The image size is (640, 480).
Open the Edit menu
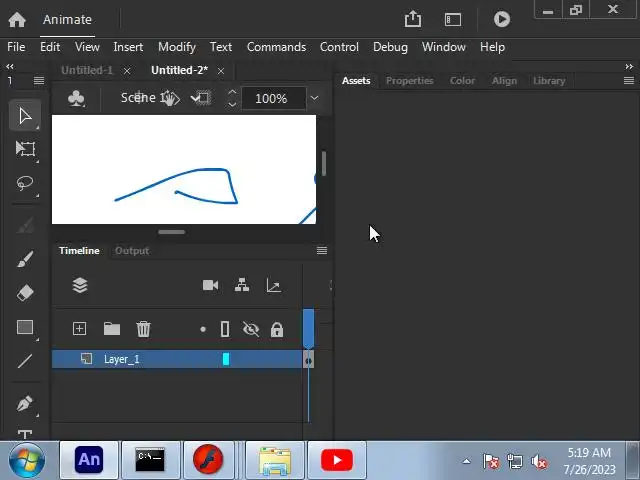click(x=50, y=47)
